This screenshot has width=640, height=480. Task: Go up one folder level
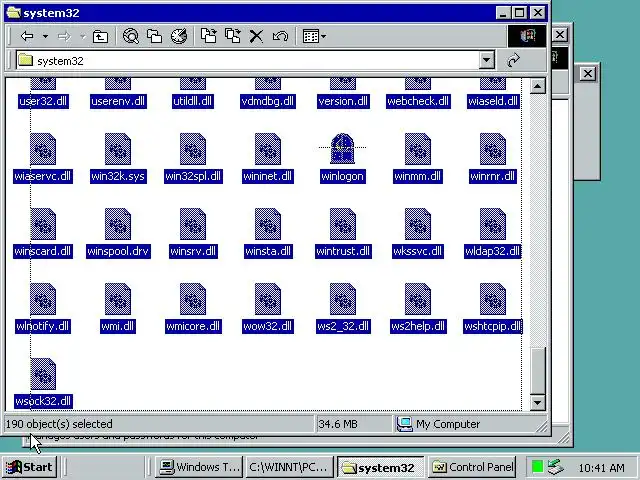pos(100,36)
